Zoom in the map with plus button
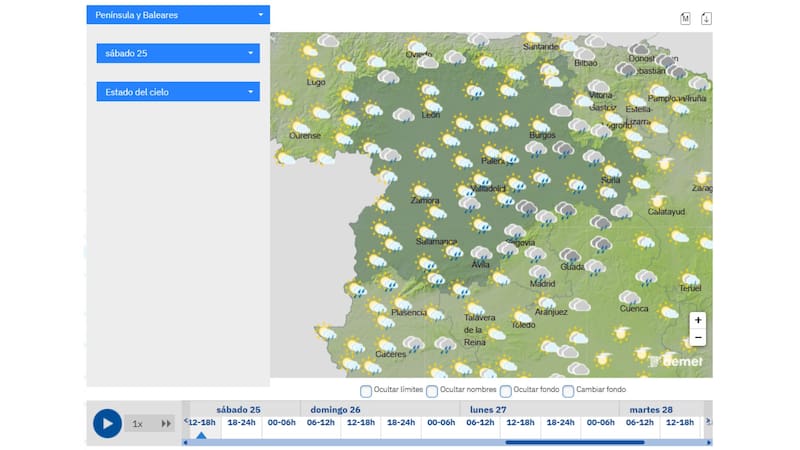800x450 pixels. pos(698,320)
